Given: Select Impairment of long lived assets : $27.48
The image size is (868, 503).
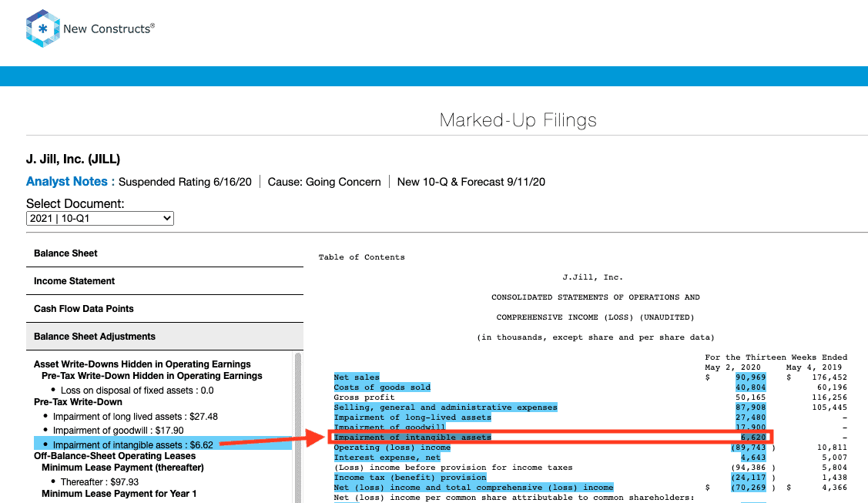Looking at the screenshot, I should pos(135,417).
